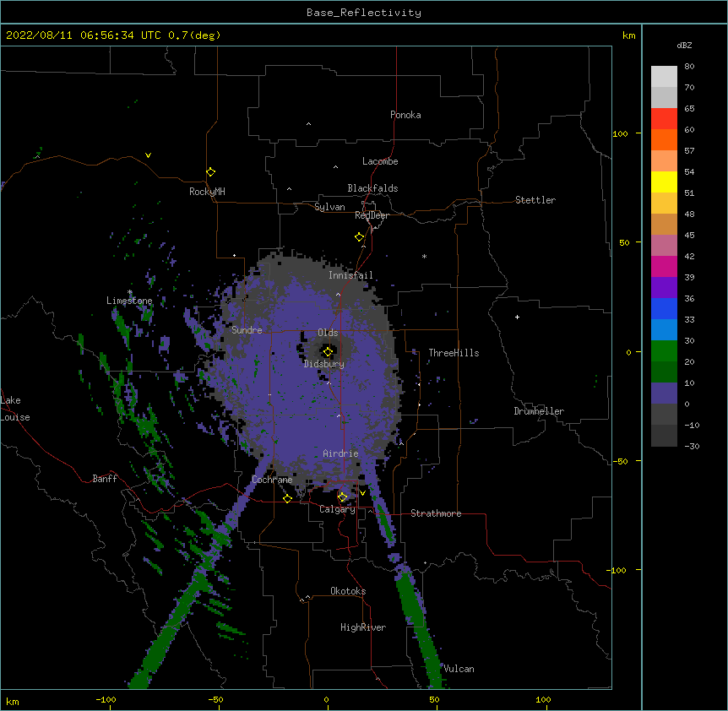Image resolution: width=728 pixels, height=711 pixels.
Task: Click the RedDeer city label
Action: pyautogui.click(x=372, y=215)
